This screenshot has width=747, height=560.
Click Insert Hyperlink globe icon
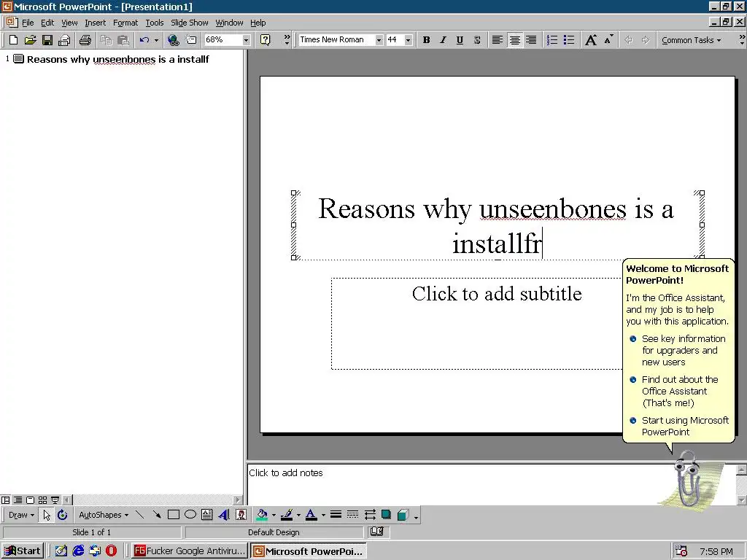[174, 40]
